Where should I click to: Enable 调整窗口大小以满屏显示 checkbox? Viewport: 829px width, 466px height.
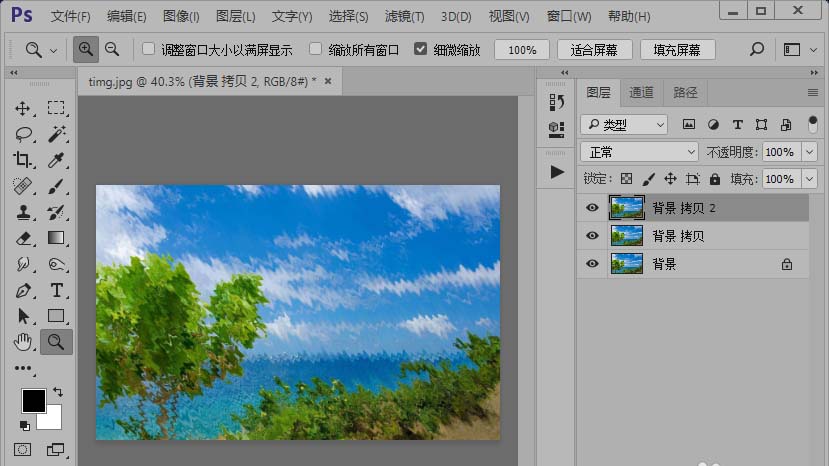pyautogui.click(x=149, y=49)
